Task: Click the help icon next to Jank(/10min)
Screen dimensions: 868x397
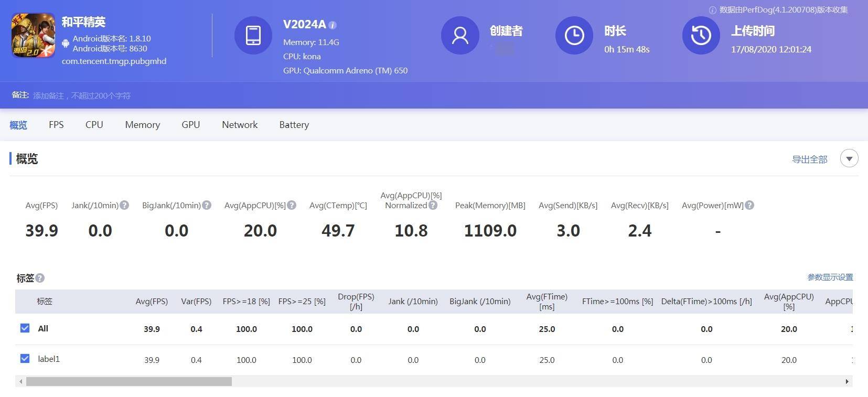Action: (x=124, y=205)
